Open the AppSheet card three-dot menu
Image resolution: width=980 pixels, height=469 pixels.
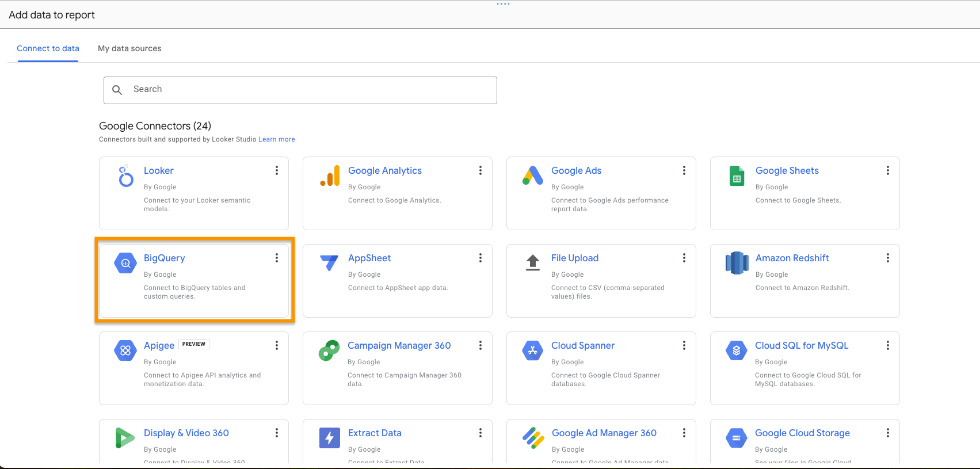(x=481, y=258)
